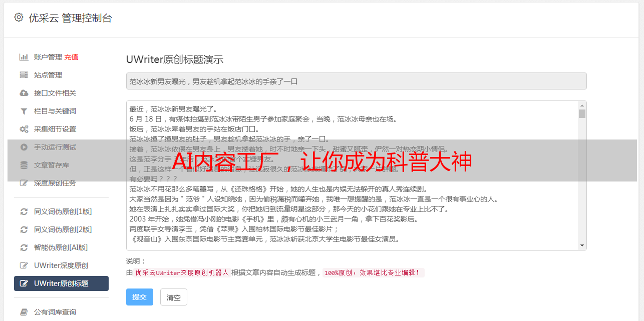Click the refresh icon for 同义词伪原创[2版]
Image resolution: width=644 pixels, height=321 pixels.
click(24, 229)
